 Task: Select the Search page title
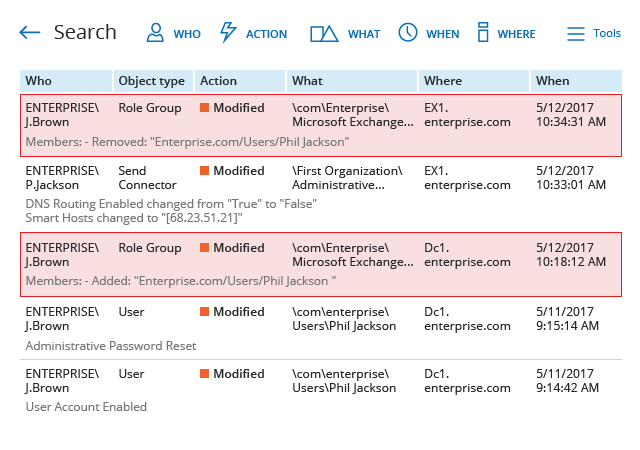tap(85, 32)
